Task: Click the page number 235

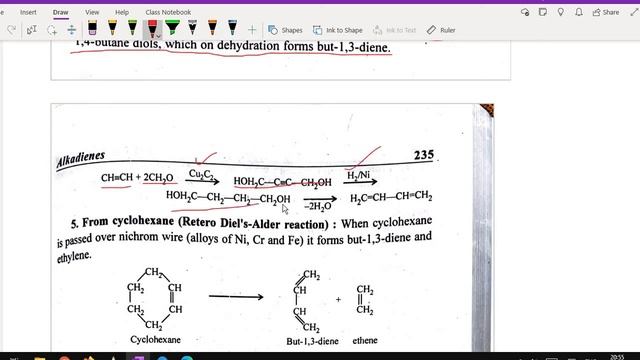Action: click(424, 155)
